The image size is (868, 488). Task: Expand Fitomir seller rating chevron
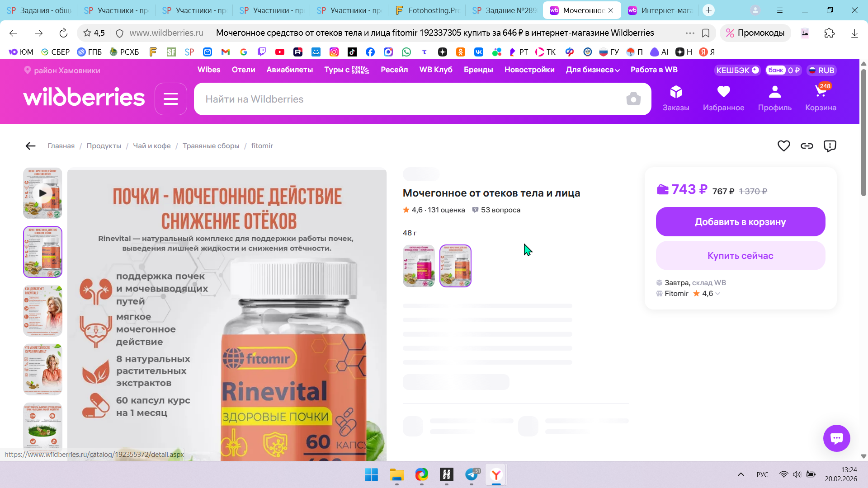pos(718,294)
